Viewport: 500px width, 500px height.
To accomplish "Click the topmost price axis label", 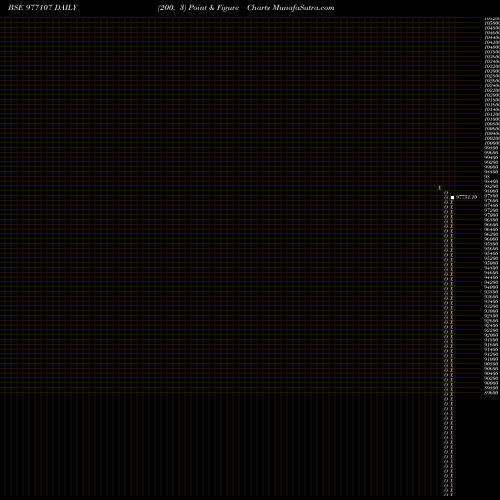I will pyautogui.click(x=492, y=19).
